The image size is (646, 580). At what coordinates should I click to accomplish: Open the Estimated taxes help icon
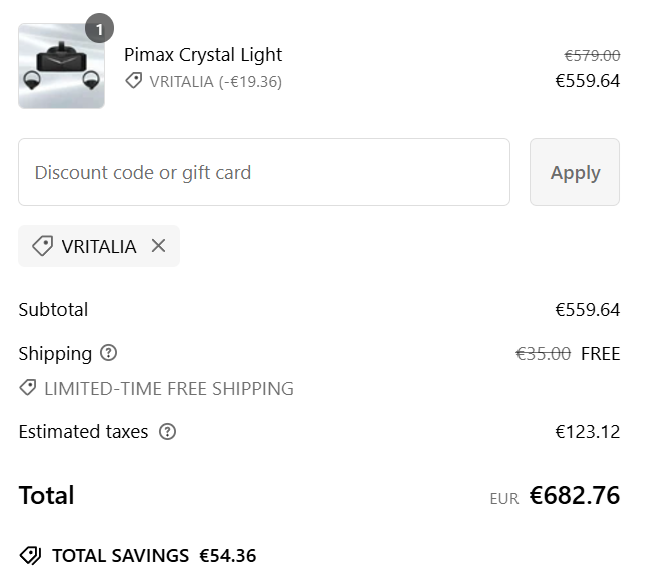(167, 431)
